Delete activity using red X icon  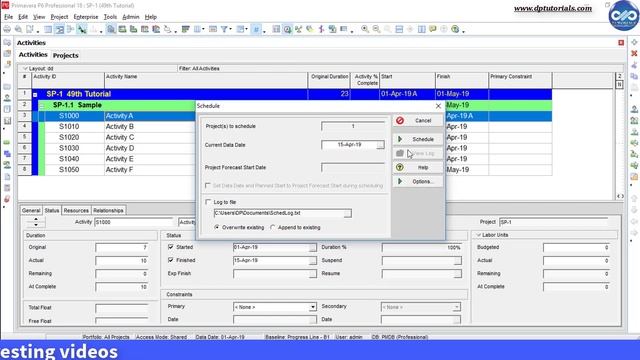[x=634, y=53]
